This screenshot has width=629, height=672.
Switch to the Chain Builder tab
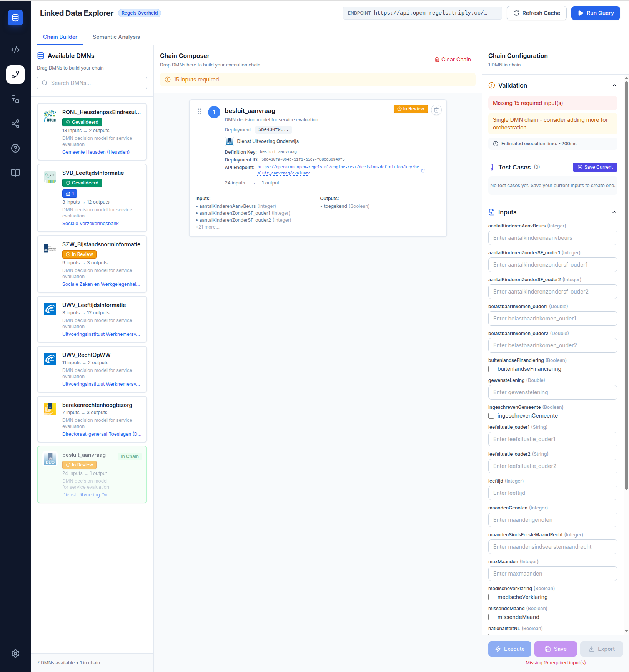tap(60, 37)
